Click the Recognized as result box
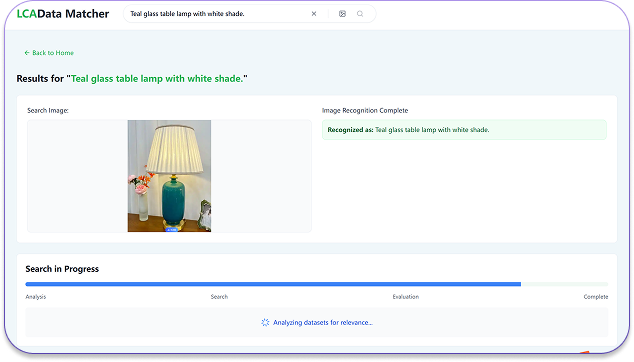Image resolution: width=634 pixels, height=362 pixels. [x=464, y=130]
